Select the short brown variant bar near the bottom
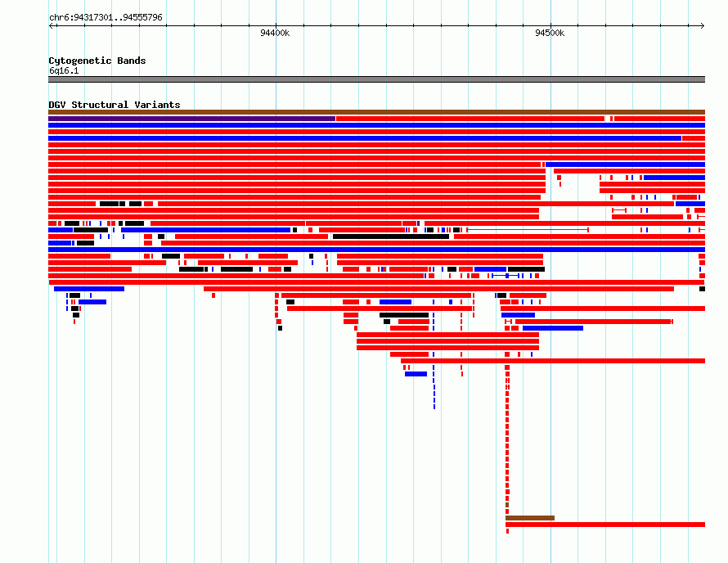728x563 pixels. pyautogui.click(x=530, y=518)
